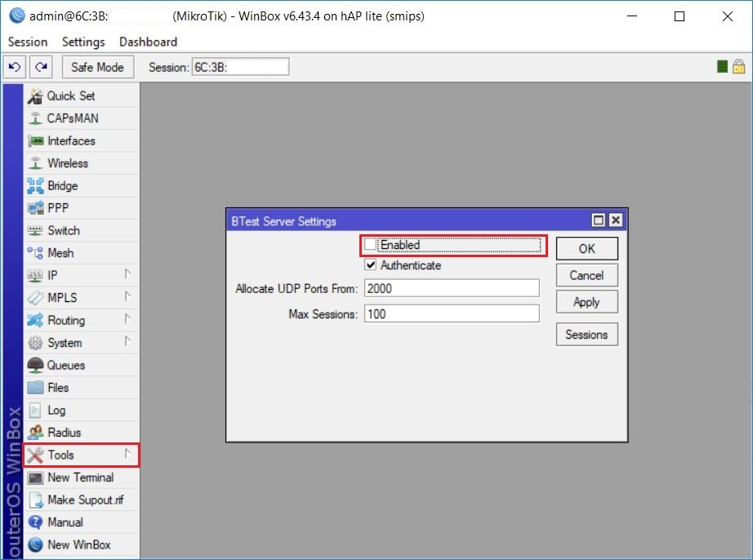Click the yellow padlock icon
753x560 pixels.
click(738, 67)
